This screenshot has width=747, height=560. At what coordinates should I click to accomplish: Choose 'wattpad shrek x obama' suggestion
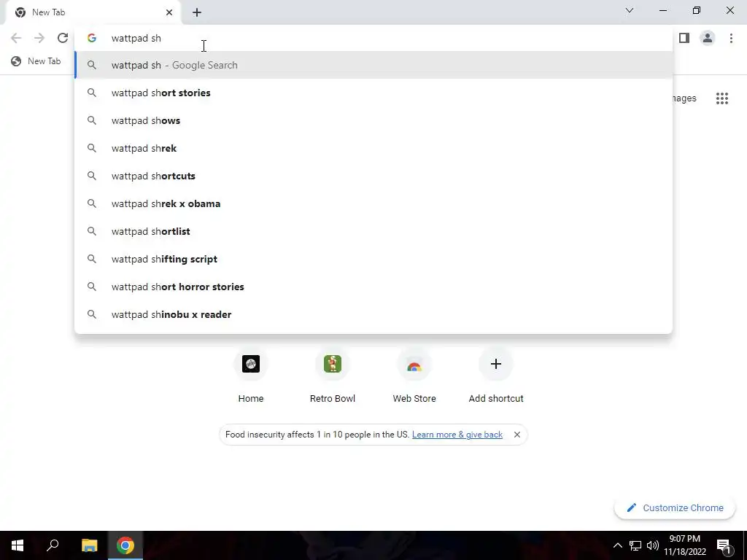coord(373,204)
